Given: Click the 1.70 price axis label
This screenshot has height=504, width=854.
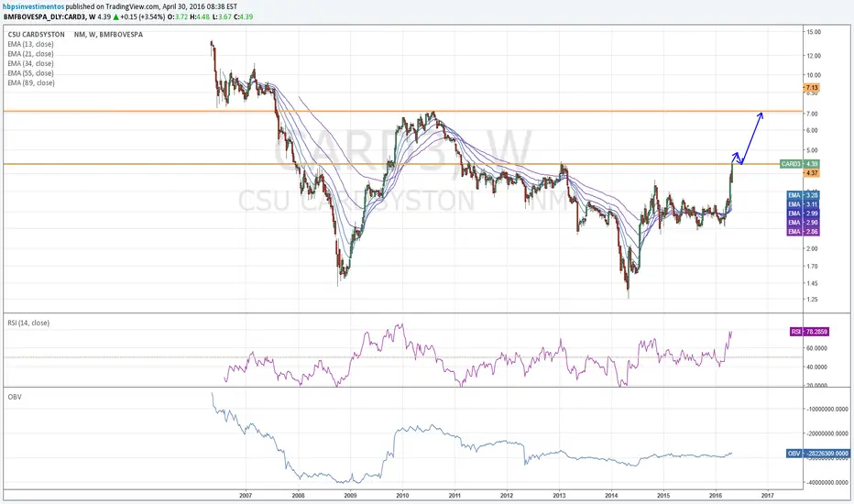Looking at the screenshot, I should 812,267.
